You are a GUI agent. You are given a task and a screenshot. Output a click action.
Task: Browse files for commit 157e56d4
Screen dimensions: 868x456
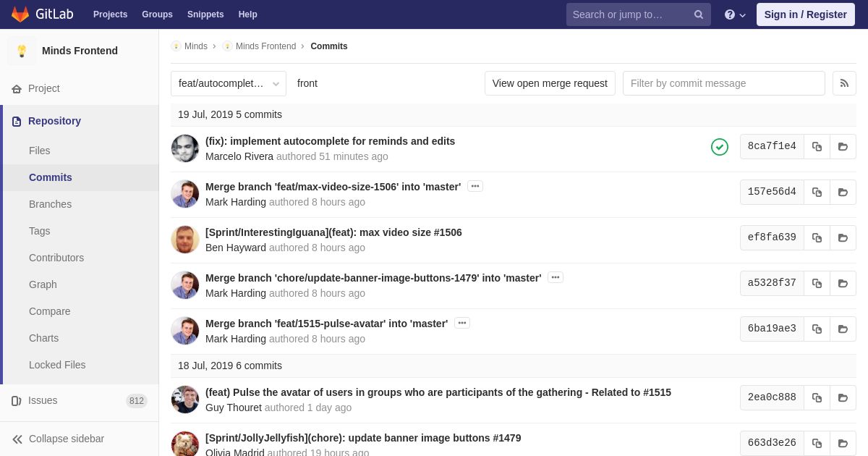click(x=843, y=192)
